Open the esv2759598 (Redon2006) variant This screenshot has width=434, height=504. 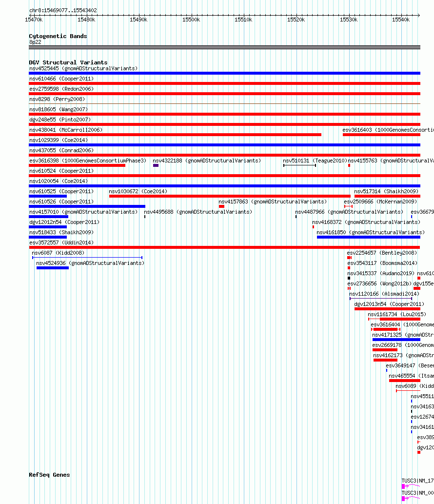61,89
